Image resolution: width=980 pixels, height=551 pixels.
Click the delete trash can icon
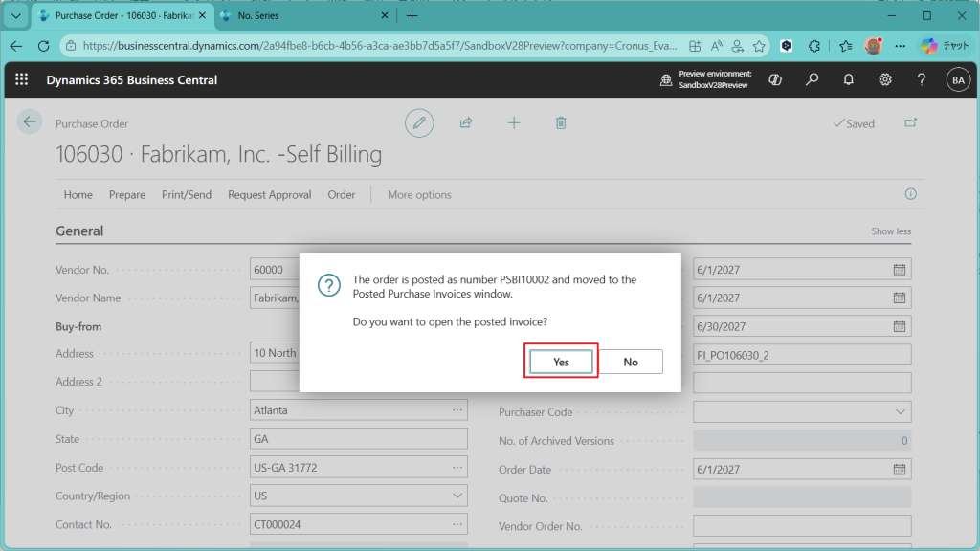point(562,122)
